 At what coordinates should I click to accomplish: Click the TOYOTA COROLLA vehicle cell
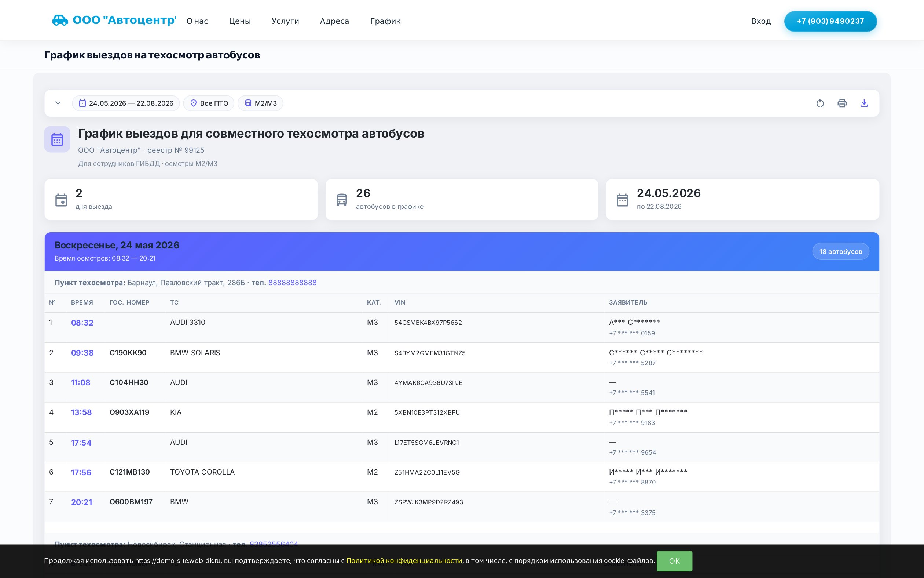[x=202, y=472]
